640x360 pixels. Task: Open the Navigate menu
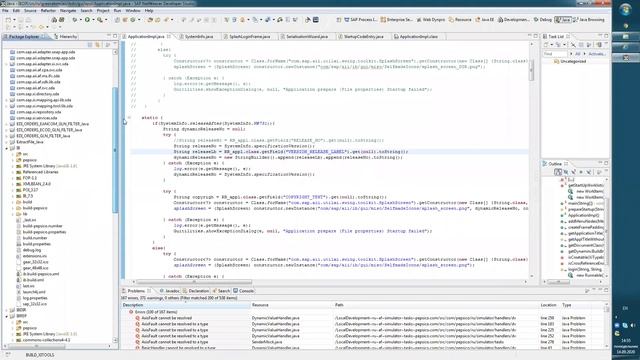pos(68,11)
